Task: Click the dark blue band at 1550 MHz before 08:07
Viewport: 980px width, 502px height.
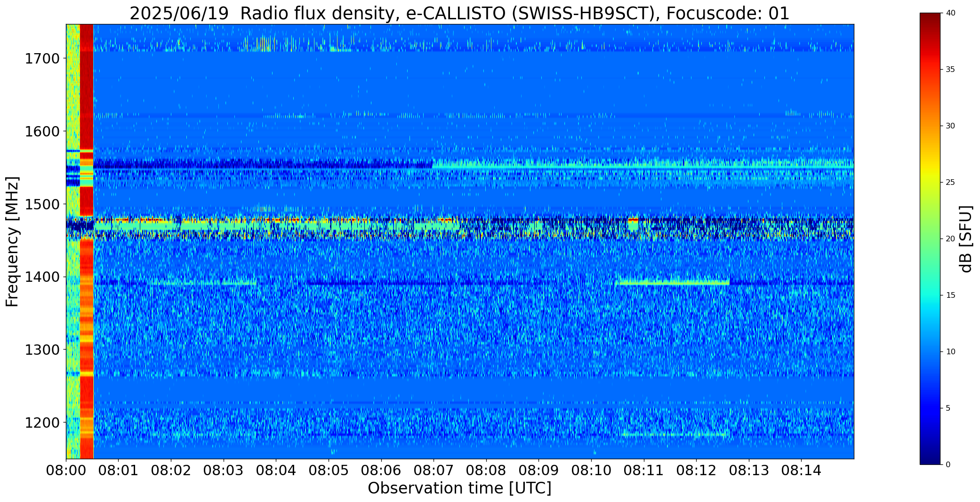Action: coord(263,165)
